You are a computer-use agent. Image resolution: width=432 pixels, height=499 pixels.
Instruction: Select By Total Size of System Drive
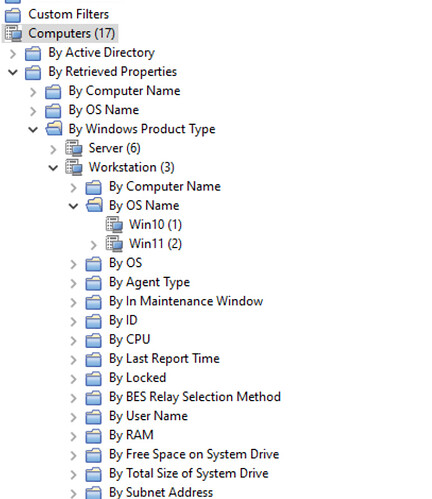(x=189, y=473)
